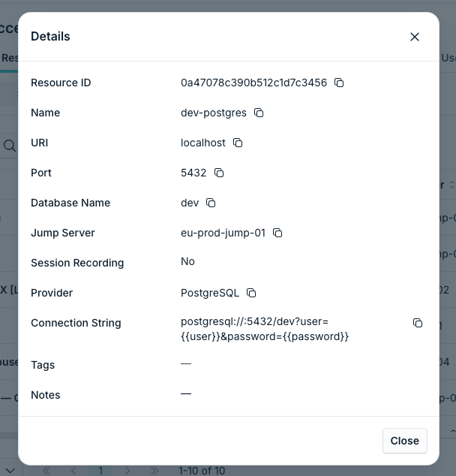The height and width of the screenshot is (476, 456).
Task: Copy the Provider PostgreSQL value
Action: 251,293
